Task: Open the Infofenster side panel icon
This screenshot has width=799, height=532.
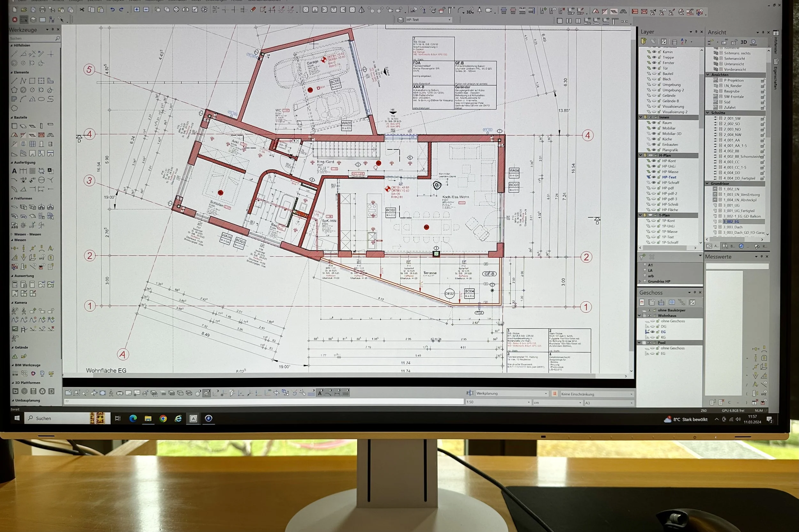Action: pyautogui.click(x=776, y=33)
